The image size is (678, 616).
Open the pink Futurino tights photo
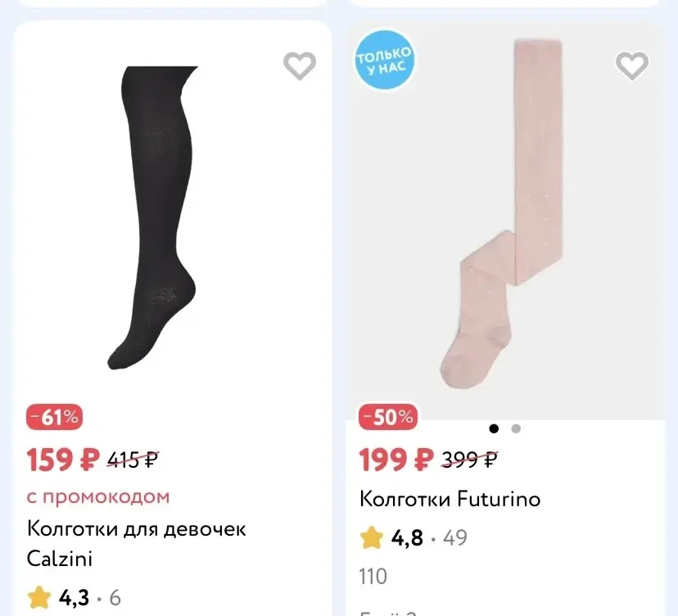coord(502,213)
